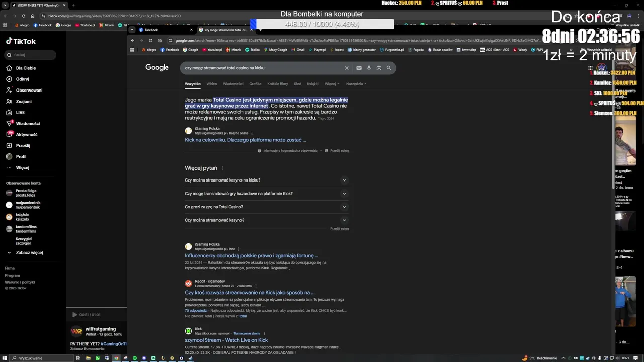The image size is (644, 362).
Task: Click the TikTok Szukaj search field
Action: (29, 55)
